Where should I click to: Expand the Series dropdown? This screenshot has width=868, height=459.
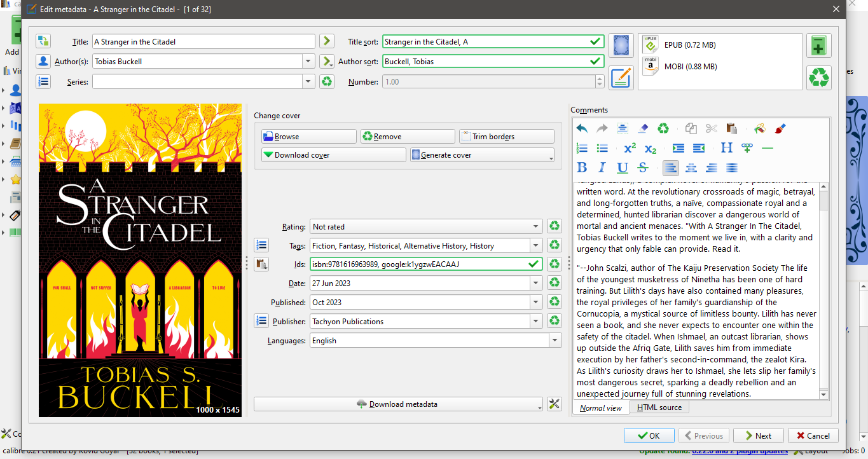tap(308, 81)
